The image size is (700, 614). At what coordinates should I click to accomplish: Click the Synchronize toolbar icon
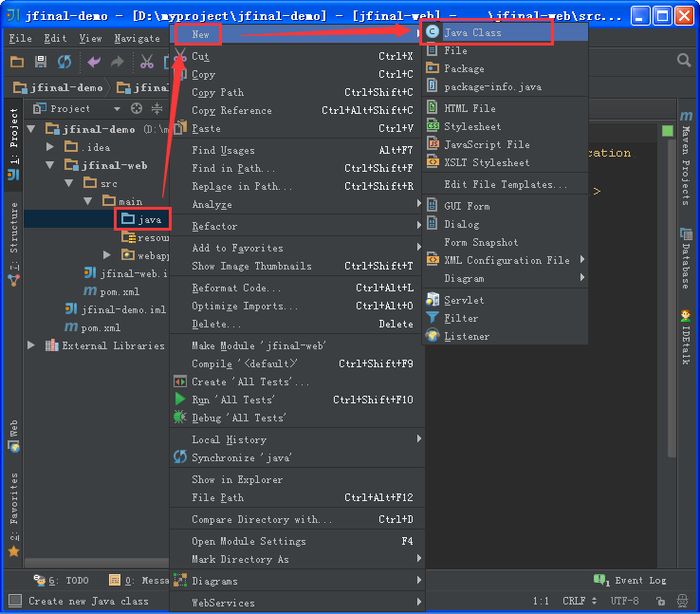(x=64, y=62)
